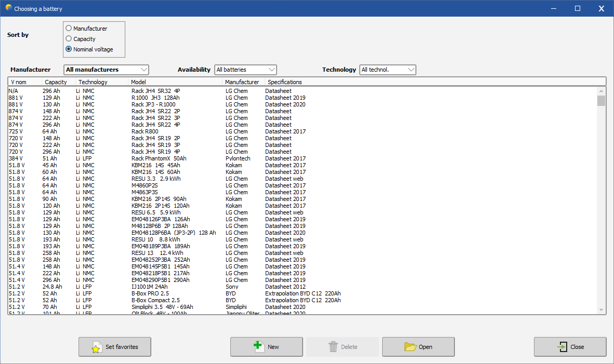Select the Sony IJ1001M 24Ah row

(x=302, y=287)
